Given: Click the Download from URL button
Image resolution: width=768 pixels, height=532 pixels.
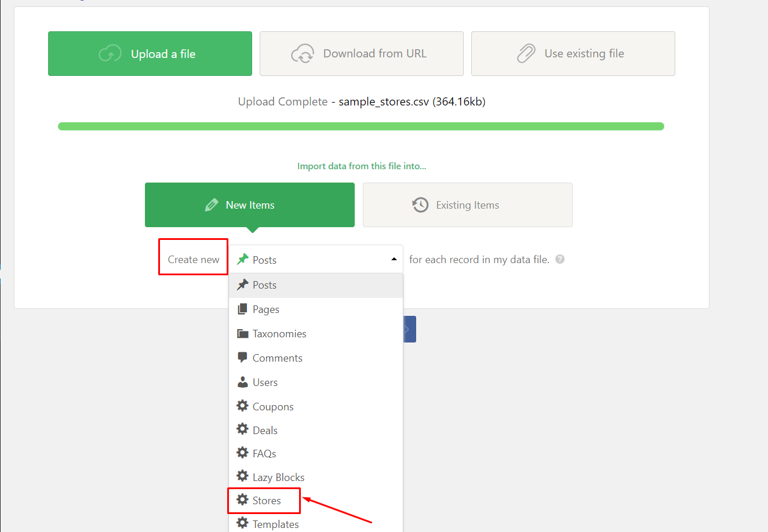Looking at the screenshot, I should click(362, 54).
